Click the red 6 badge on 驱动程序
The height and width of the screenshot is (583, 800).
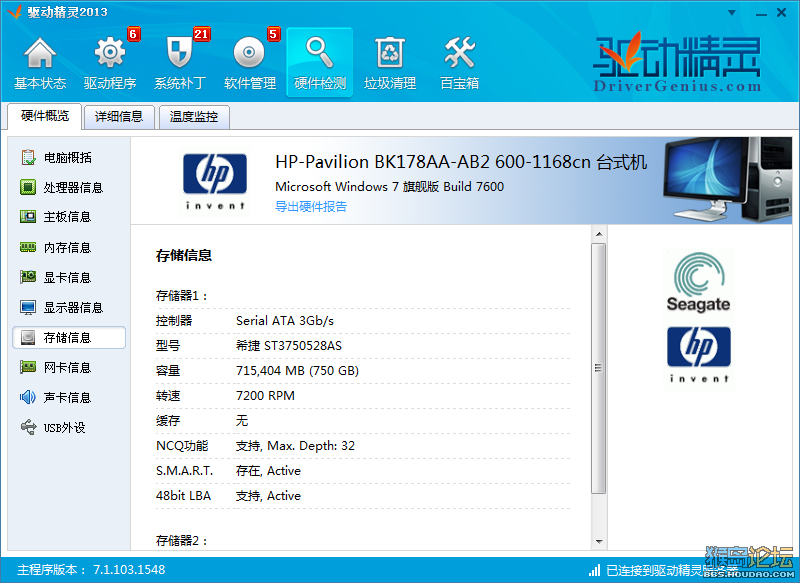click(133, 34)
